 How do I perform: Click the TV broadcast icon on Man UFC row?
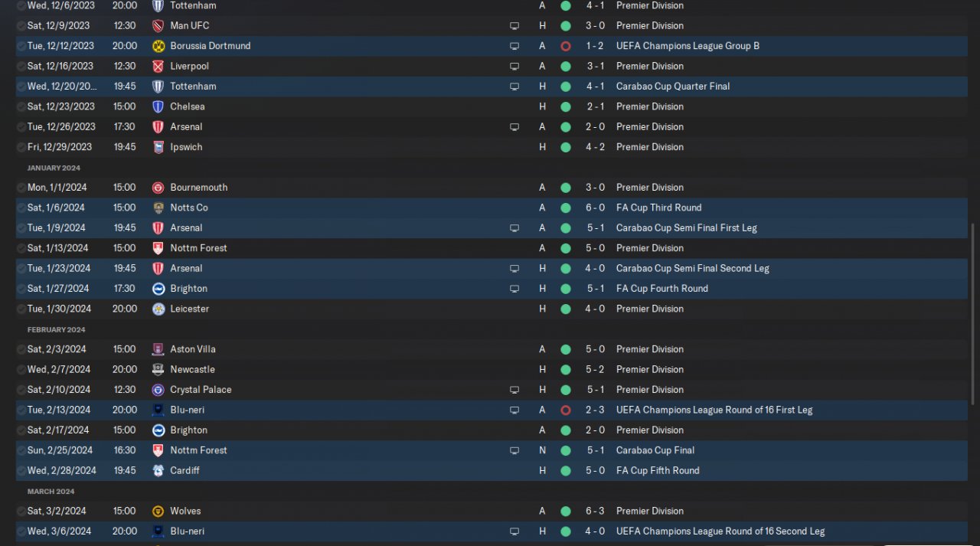[514, 26]
